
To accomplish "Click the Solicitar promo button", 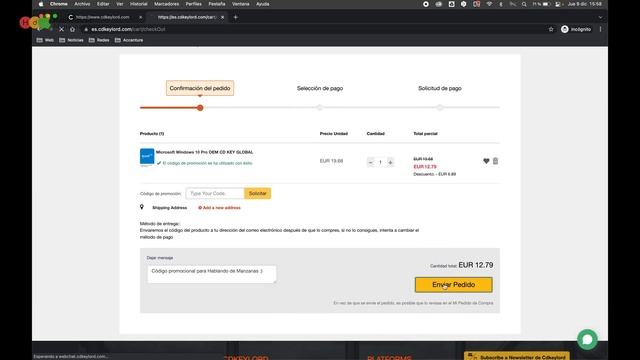I will 258,193.
